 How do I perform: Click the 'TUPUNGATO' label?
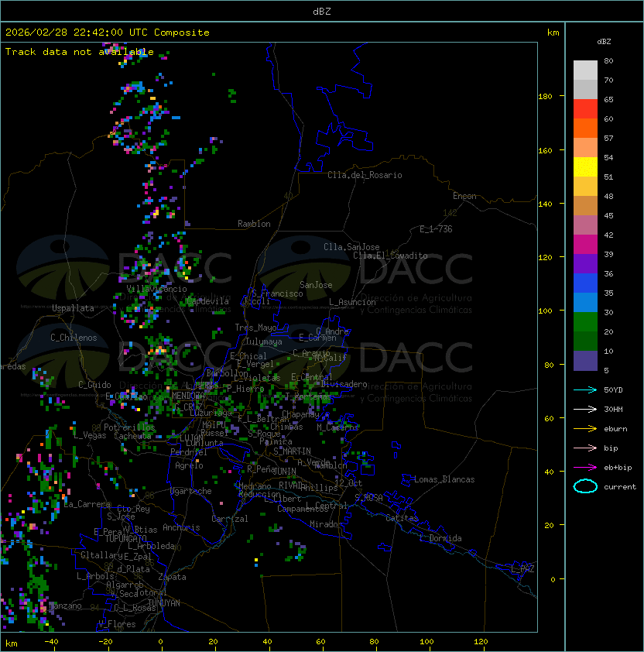[x=125, y=538]
